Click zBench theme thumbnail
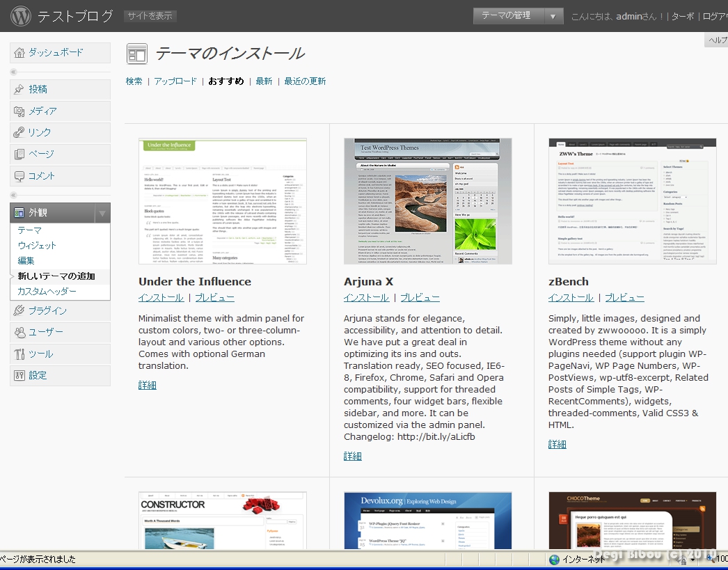 click(633, 201)
